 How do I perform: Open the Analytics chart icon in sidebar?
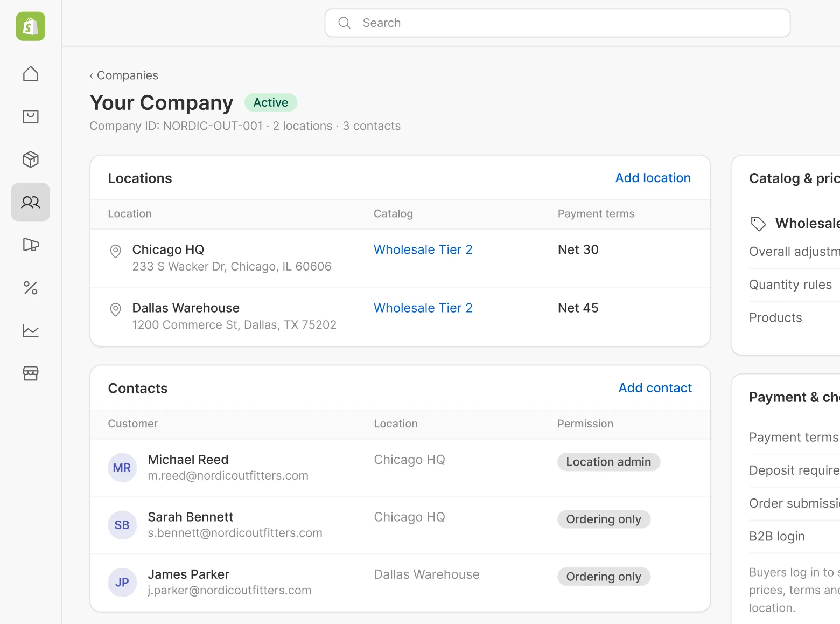31,330
